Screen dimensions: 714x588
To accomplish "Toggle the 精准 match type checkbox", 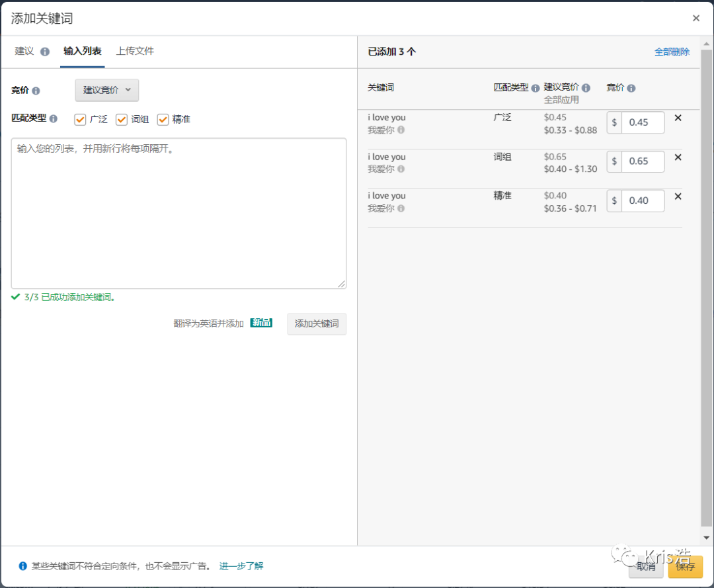I will 162,119.
